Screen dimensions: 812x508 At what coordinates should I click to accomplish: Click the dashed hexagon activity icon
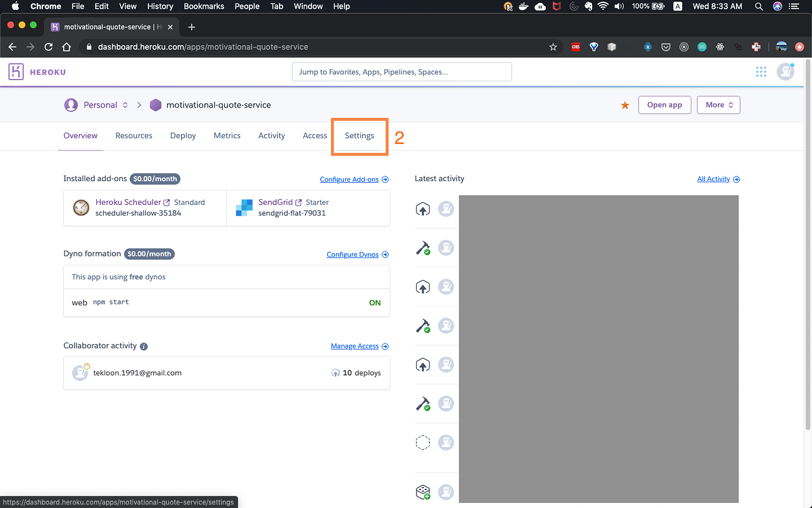tap(423, 442)
